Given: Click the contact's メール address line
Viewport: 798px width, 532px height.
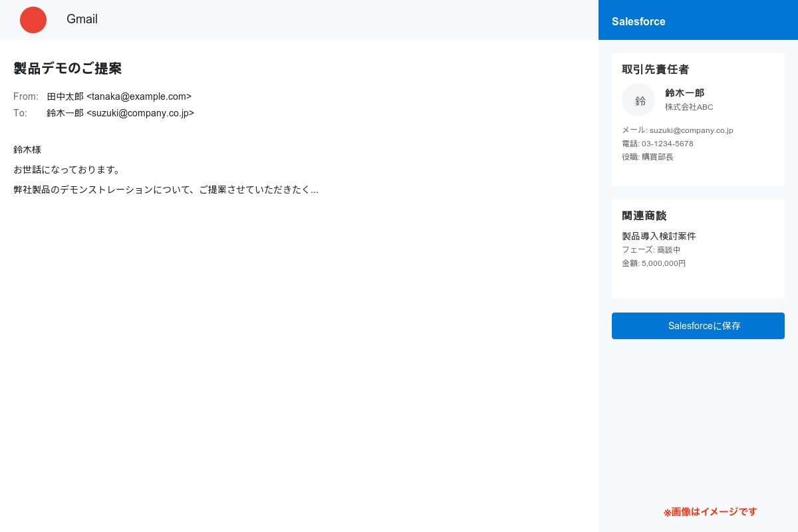Looking at the screenshot, I should (677, 130).
